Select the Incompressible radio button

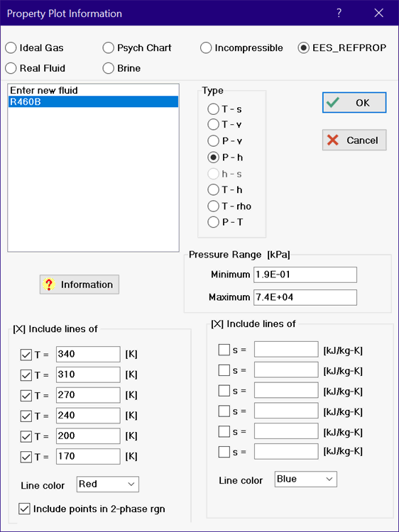click(x=206, y=48)
